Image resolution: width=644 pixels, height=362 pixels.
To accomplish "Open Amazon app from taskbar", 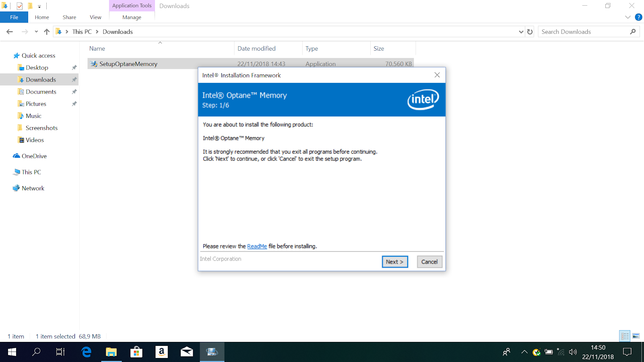I will coord(161,352).
